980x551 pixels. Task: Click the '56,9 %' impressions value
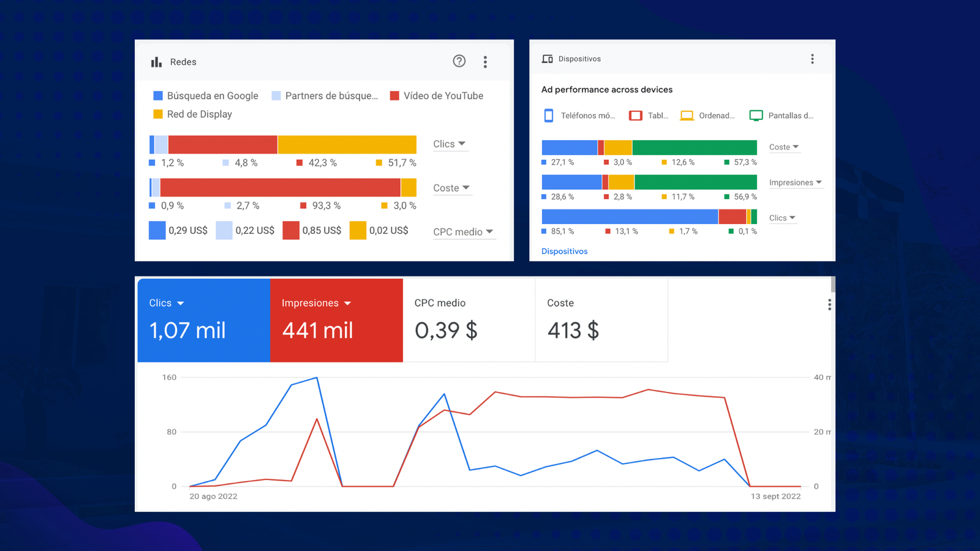pos(745,197)
